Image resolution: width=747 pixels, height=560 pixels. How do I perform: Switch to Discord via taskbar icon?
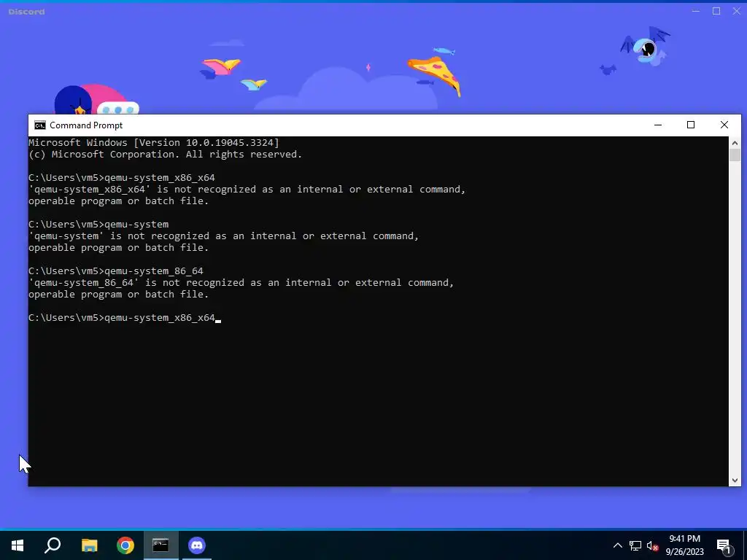coord(197,545)
